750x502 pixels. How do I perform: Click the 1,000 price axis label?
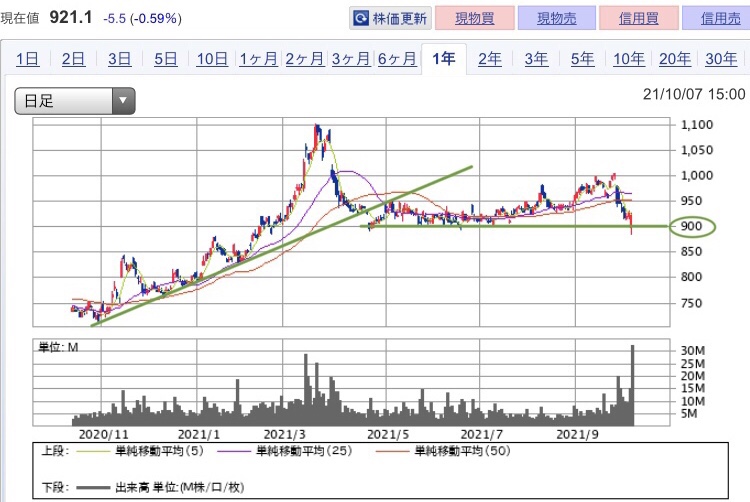[697, 175]
